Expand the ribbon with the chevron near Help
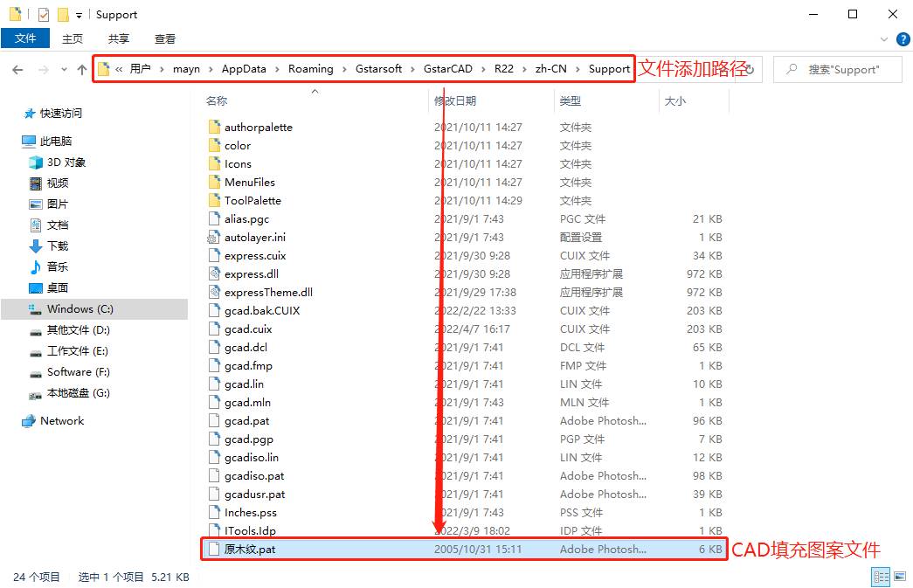Screen dimensions: 913x588 coord(882,38)
